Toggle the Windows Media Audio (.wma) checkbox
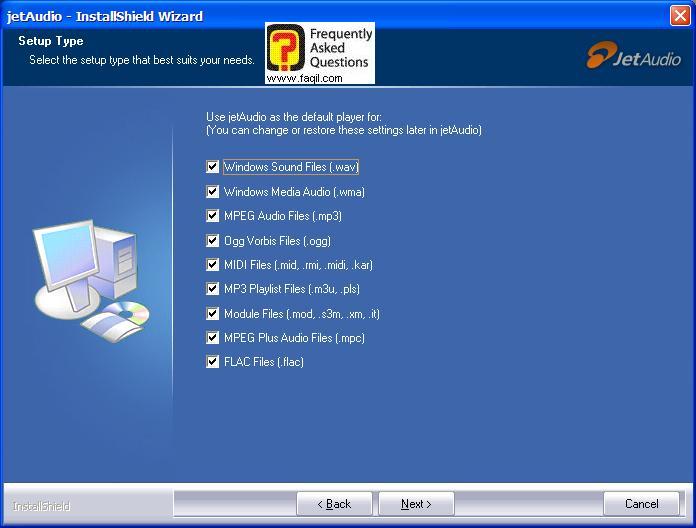The image size is (696, 528). coord(212,192)
